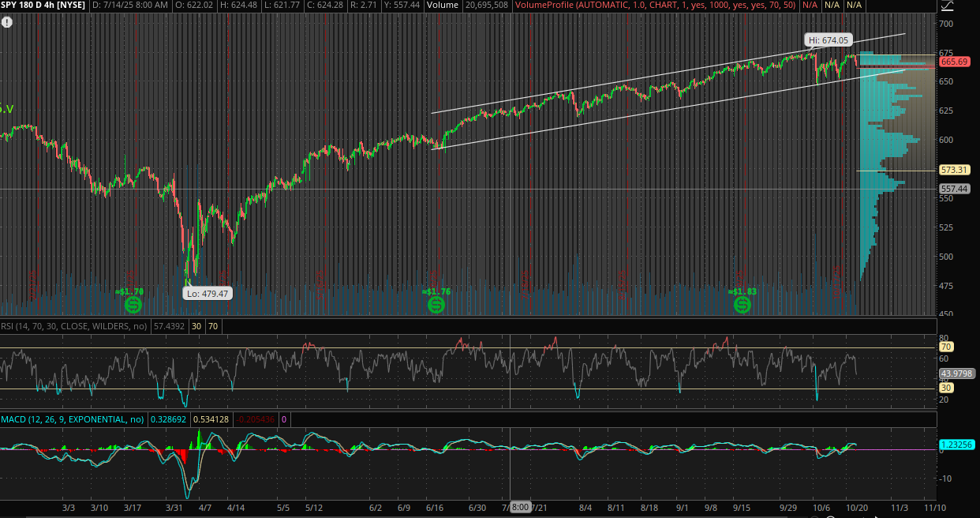Image resolution: width=980 pixels, height=518 pixels.
Task: Click the Hi: 674.05 price bubble
Action: (828, 40)
